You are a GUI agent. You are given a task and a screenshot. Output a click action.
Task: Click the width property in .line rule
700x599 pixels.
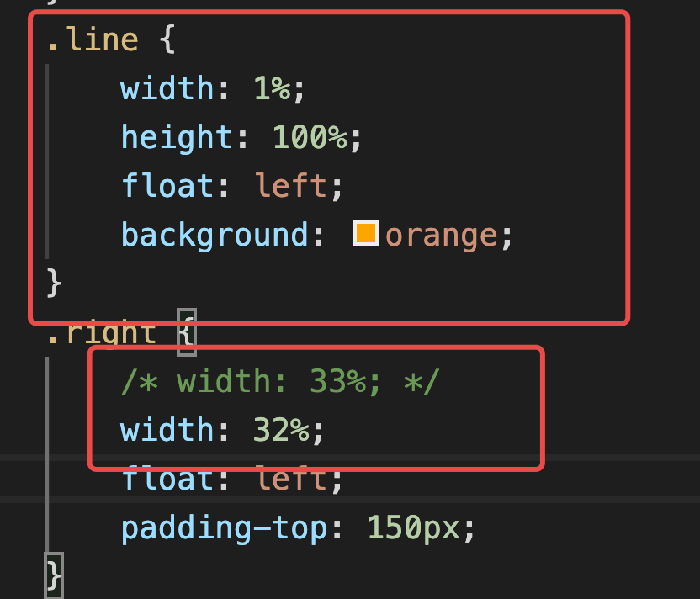tap(167, 87)
